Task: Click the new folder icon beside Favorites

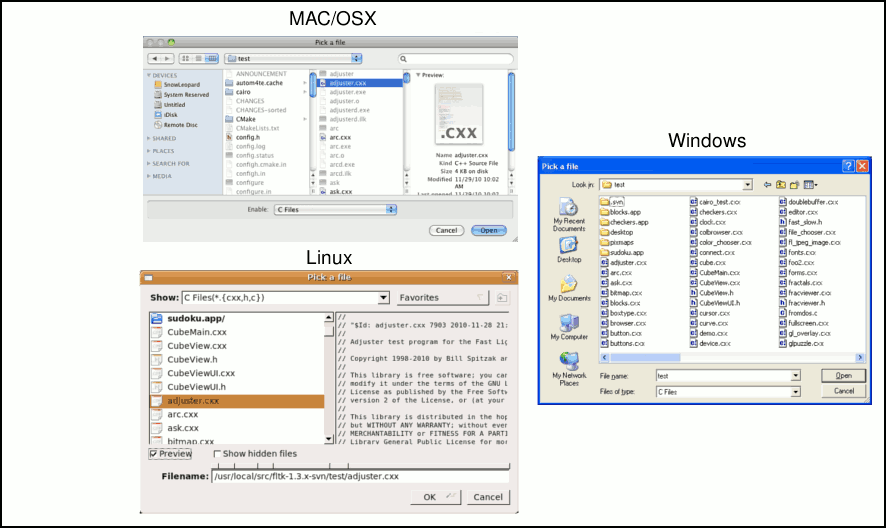Action: pos(501,298)
